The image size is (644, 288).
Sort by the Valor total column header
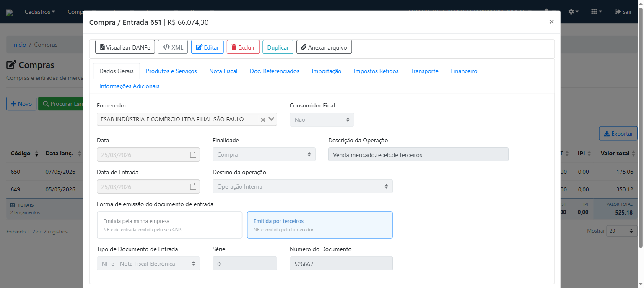pyautogui.click(x=618, y=154)
